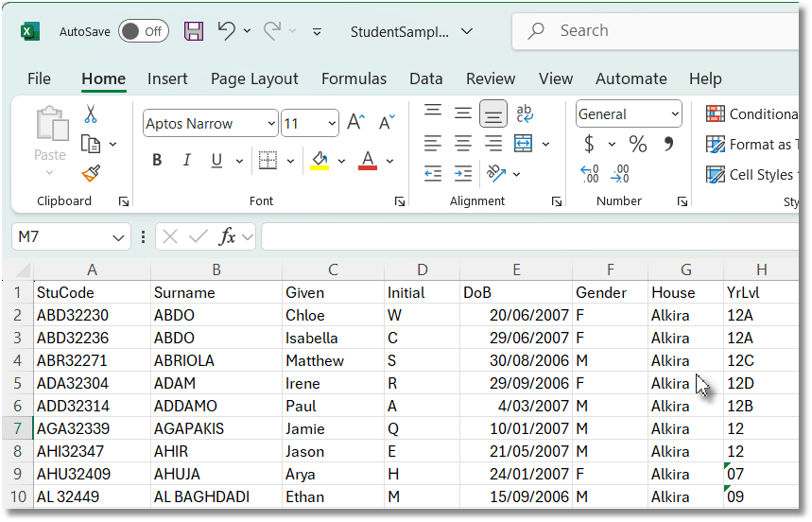Center text horizontally
This screenshot has width=812, height=522.
[463, 144]
